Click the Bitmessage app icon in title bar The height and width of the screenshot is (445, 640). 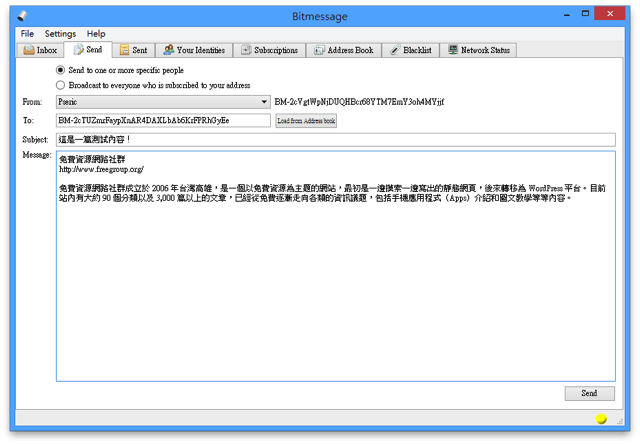(22, 16)
